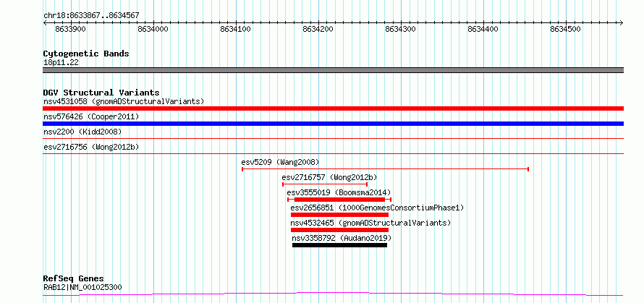Click the 8634500 ruler position label
The width and height of the screenshot is (644, 303).
point(566,29)
